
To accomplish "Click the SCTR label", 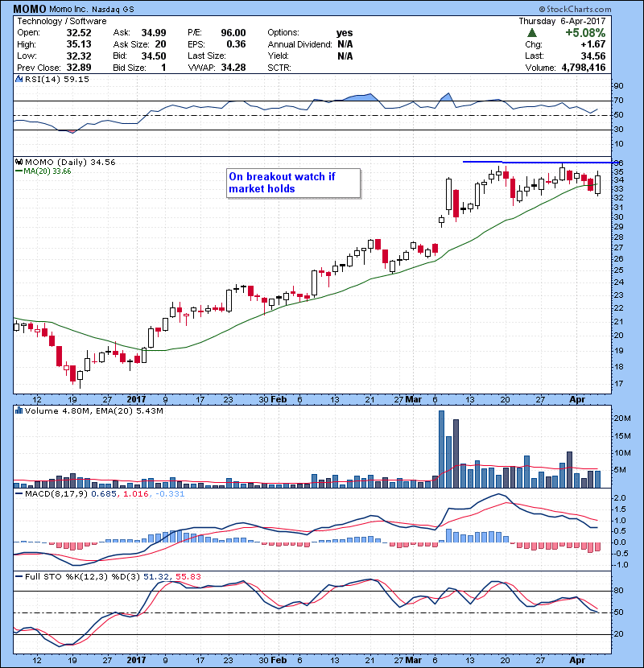I will pos(279,68).
